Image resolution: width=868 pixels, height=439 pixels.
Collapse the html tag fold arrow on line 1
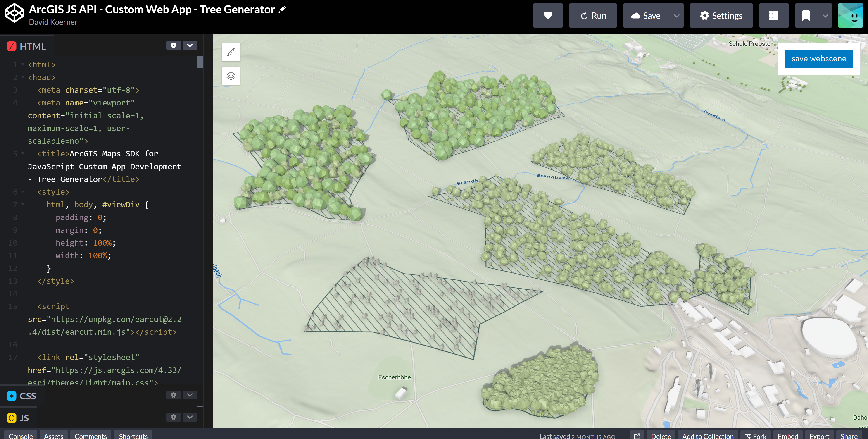23,65
